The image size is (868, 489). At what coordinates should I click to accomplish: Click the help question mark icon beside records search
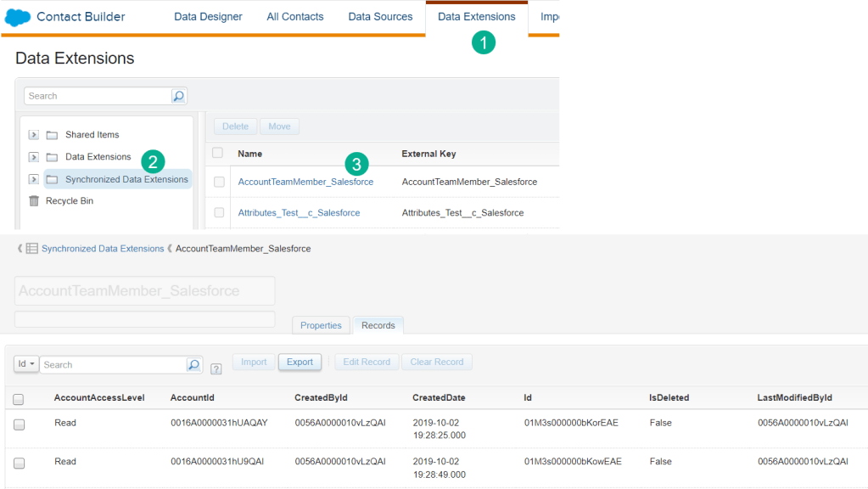click(x=216, y=368)
